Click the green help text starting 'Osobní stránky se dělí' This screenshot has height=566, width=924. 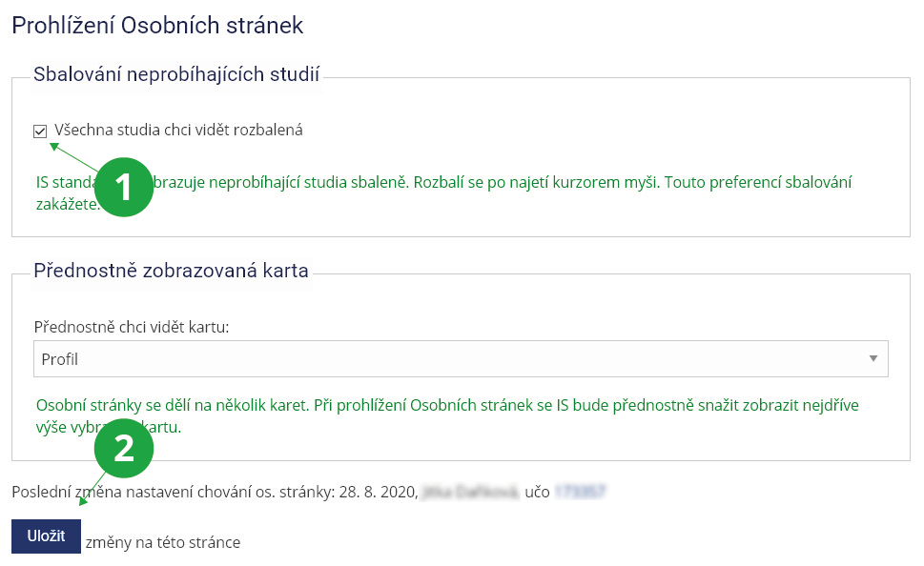point(446,405)
